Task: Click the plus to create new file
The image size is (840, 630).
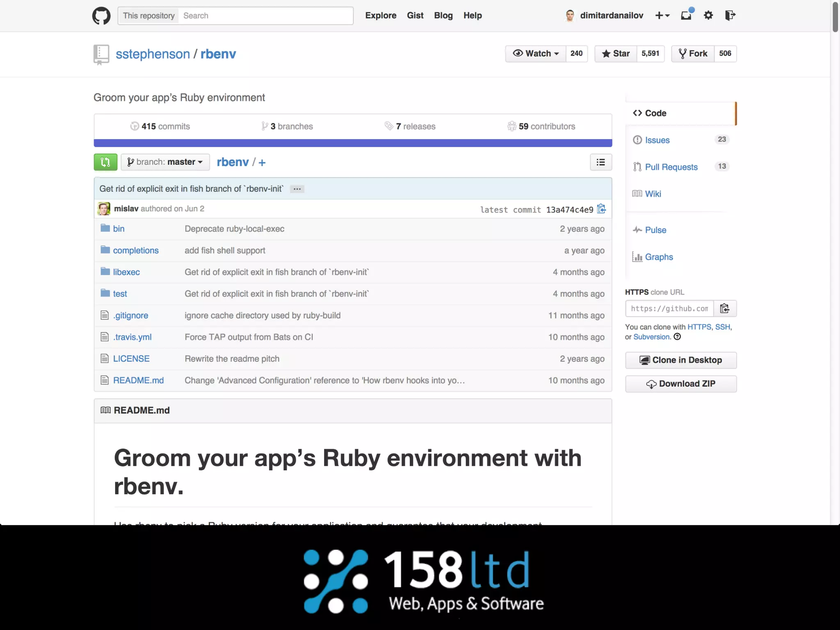Action: coord(262,162)
